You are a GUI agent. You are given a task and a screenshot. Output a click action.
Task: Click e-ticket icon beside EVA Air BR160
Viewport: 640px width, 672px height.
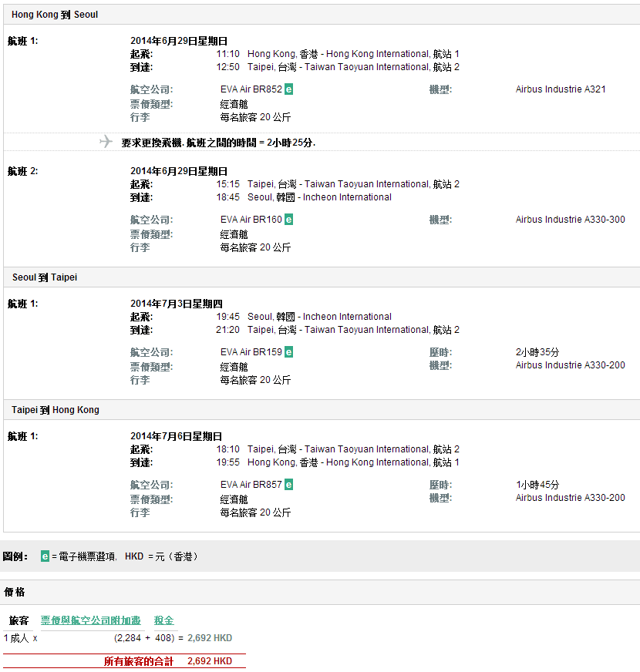[288, 220]
